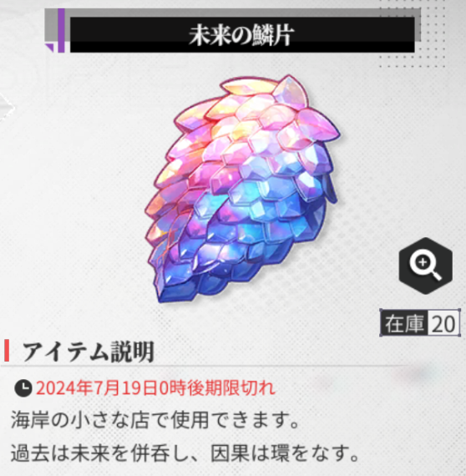Click the rainbow crystal scale item image
466x476 pixels.
pyautogui.click(x=243, y=188)
